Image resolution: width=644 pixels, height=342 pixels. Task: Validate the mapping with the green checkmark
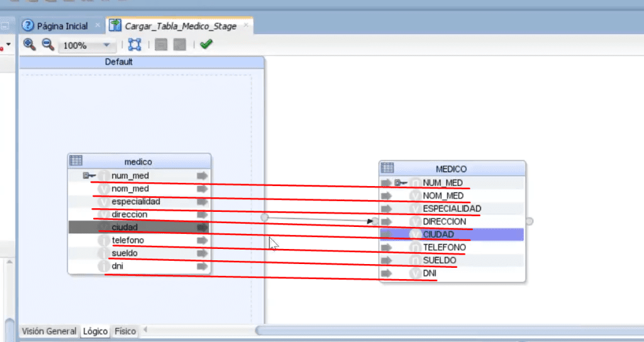[206, 43]
